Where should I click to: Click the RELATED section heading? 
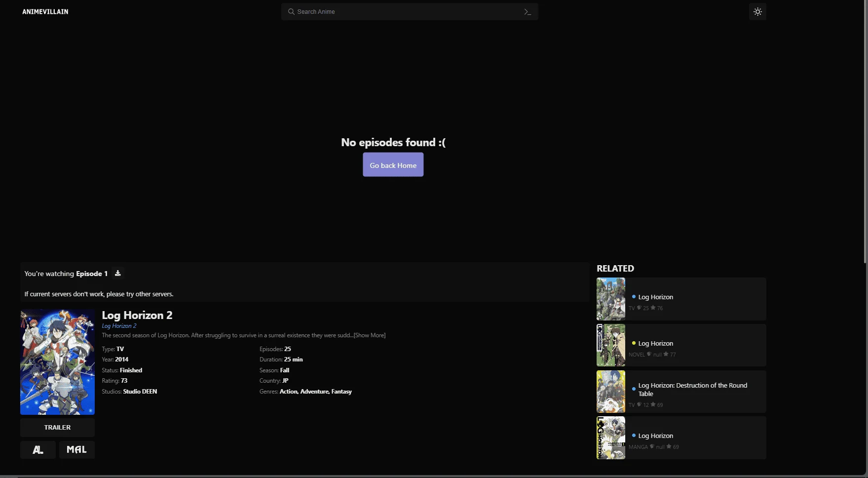tap(615, 269)
